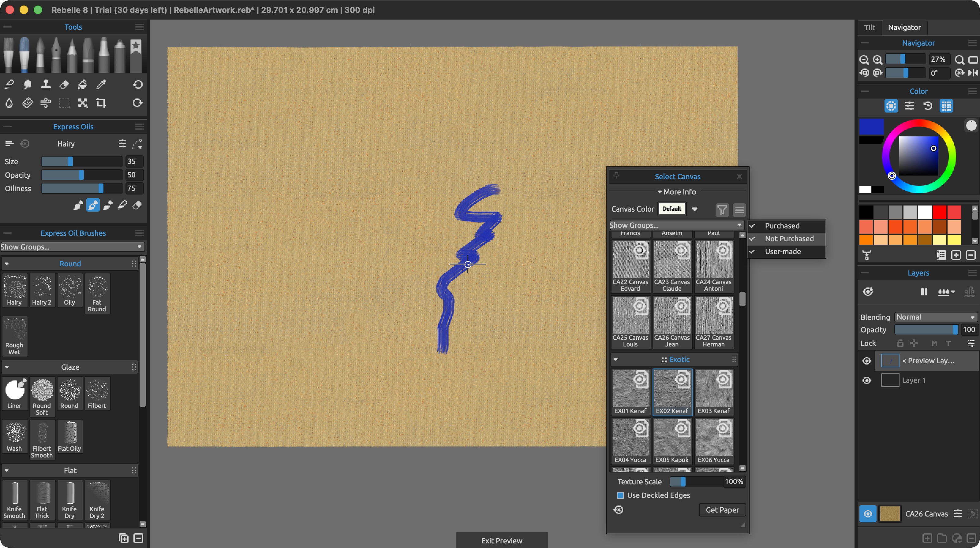Click the Get Paper button
The width and height of the screenshot is (980, 548).
722,510
